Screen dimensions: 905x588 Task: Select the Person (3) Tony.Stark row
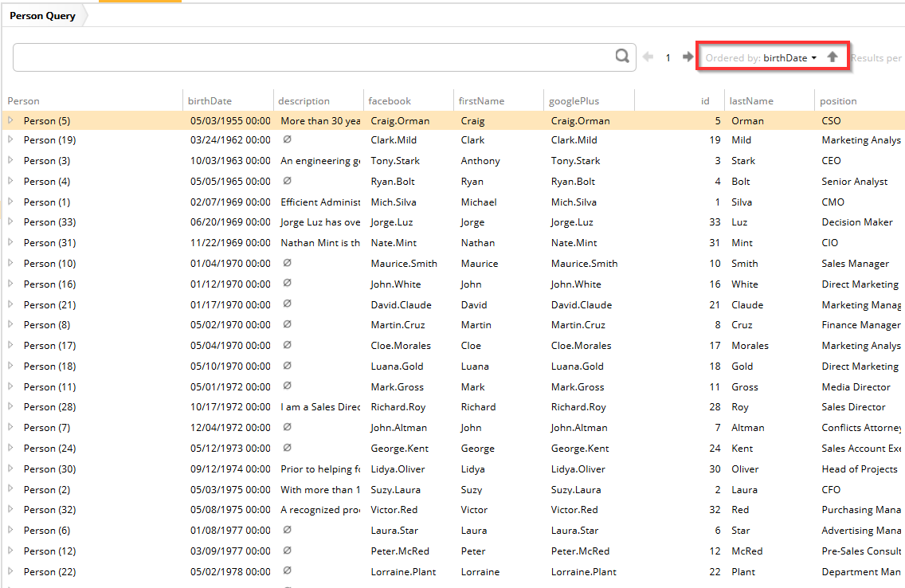point(394,161)
